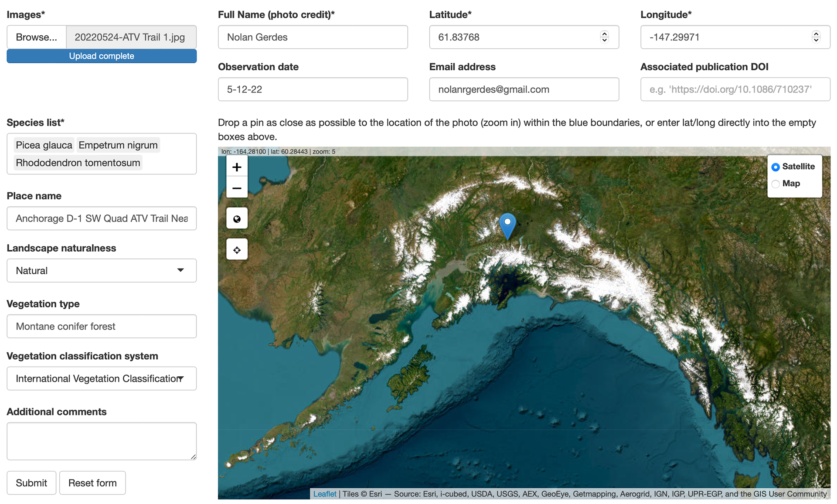Decrement the Longitude stepper down arrow
Screen dimensions: 837x504
tap(816, 40)
